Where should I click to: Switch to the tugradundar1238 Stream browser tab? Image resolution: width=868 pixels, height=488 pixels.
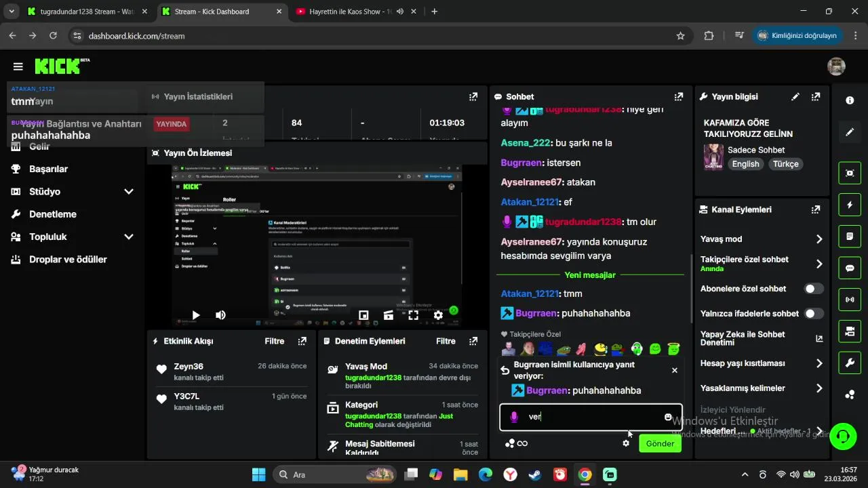[x=87, y=12]
